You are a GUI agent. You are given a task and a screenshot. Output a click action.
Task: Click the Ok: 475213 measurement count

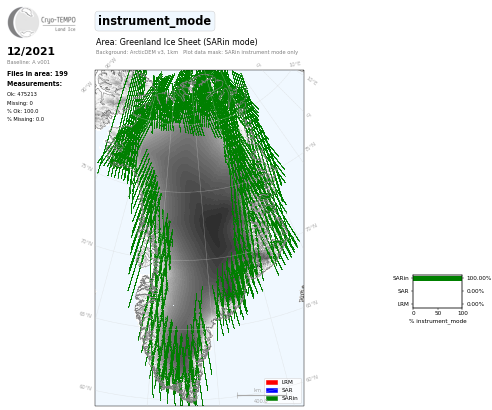pyautogui.click(x=22, y=94)
